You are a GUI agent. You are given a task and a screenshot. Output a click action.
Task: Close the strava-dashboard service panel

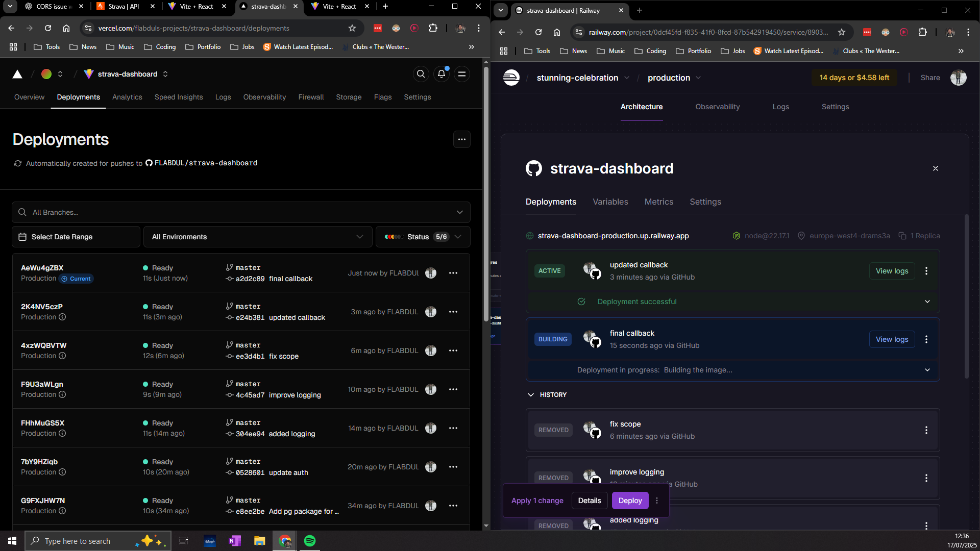pyautogui.click(x=936, y=168)
